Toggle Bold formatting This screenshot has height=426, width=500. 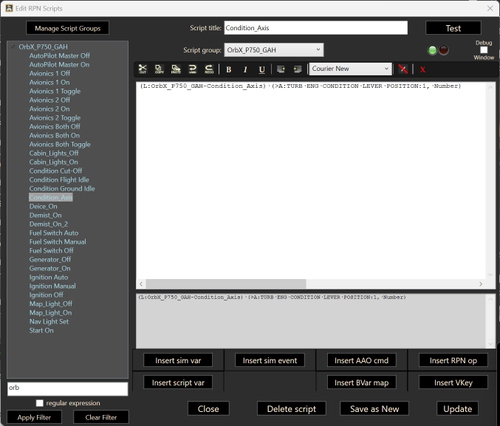click(x=229, y=69)
